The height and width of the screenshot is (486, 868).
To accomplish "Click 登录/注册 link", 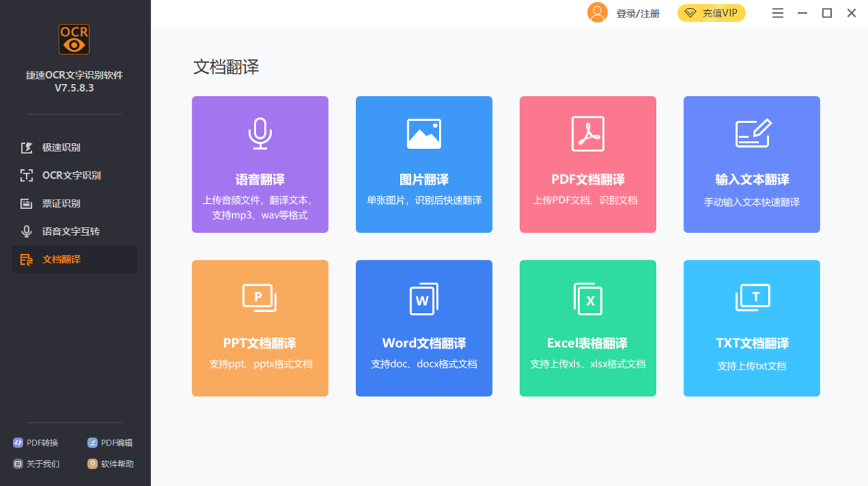I will pyautogui.click(x=638, y=14).
